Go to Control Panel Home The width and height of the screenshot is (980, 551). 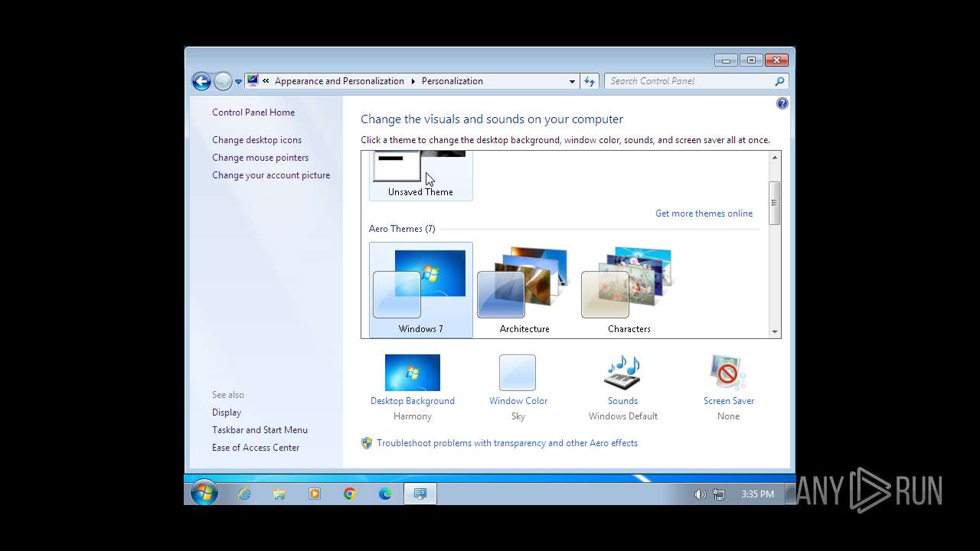pos(253,112)
